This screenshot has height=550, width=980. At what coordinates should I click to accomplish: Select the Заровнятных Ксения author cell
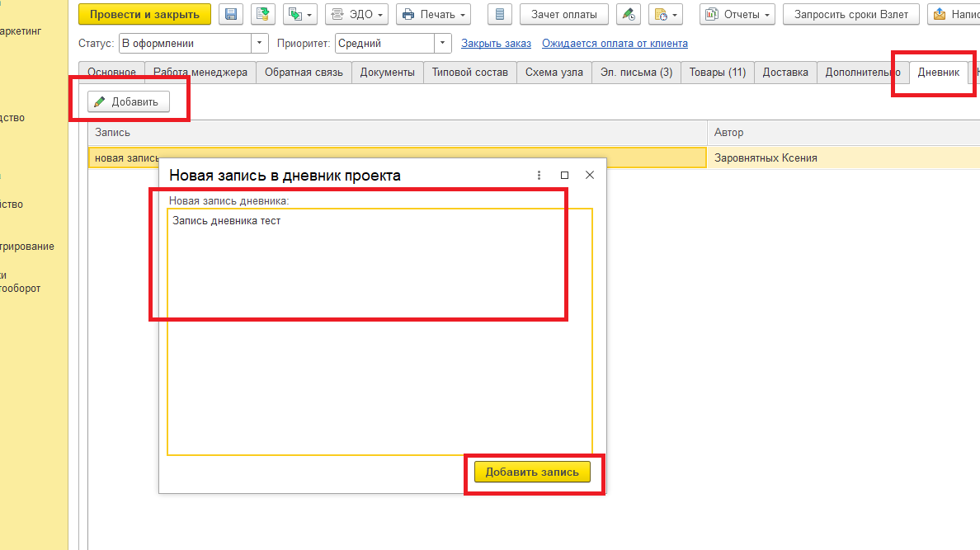pyautogui.click(x=844, y=158)
